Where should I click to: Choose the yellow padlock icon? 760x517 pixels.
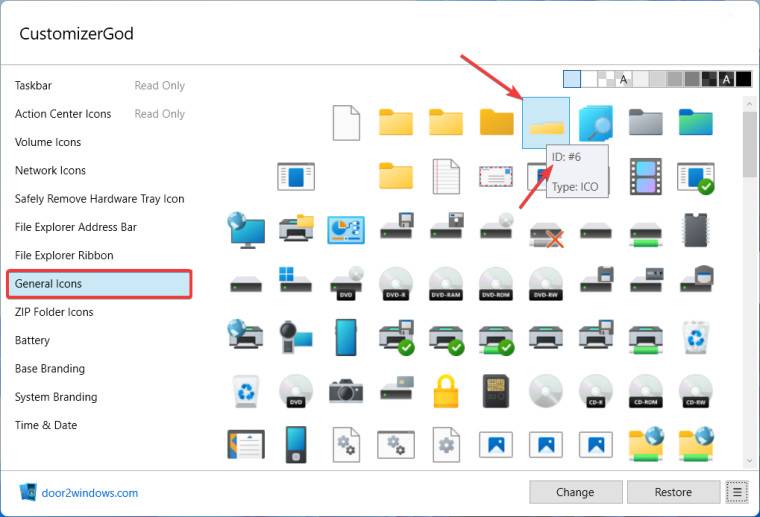coord(446,391)
